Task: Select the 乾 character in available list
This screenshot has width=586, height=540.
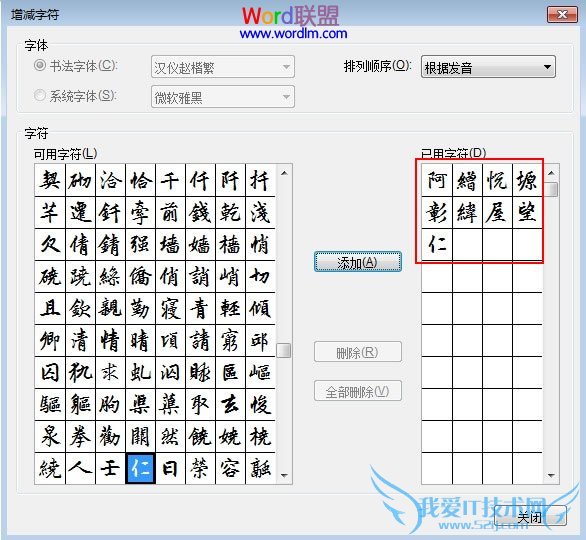Action: (x=230, y=212)
